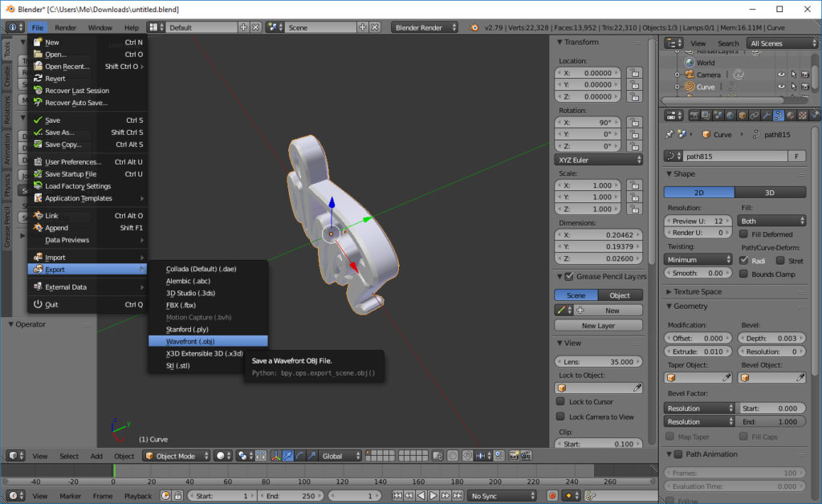Click the OpenGL render image icon in the viewport header
The image size is (822, 504).
(x=514, y=456)
